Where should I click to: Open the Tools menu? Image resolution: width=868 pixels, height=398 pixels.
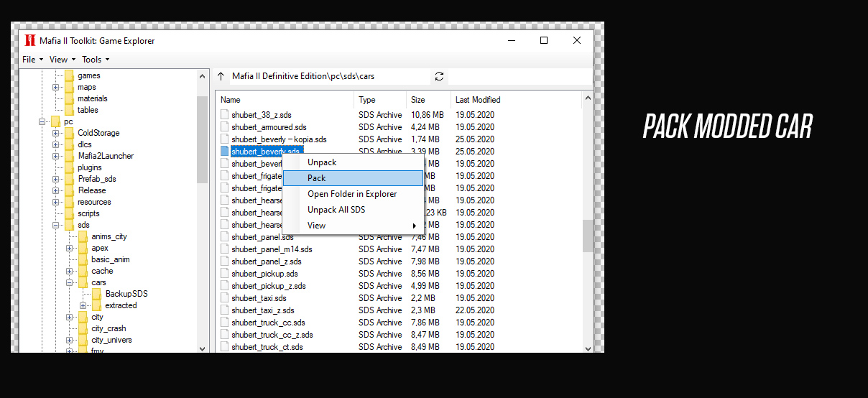96,60
